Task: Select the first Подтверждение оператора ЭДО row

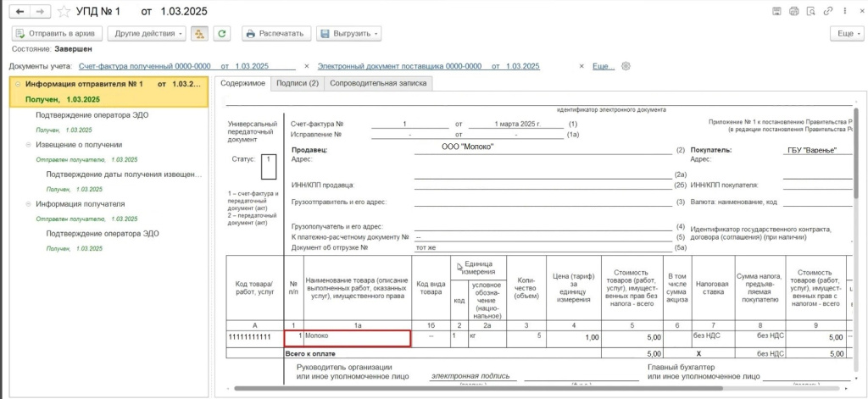Action: pos(92,115)
